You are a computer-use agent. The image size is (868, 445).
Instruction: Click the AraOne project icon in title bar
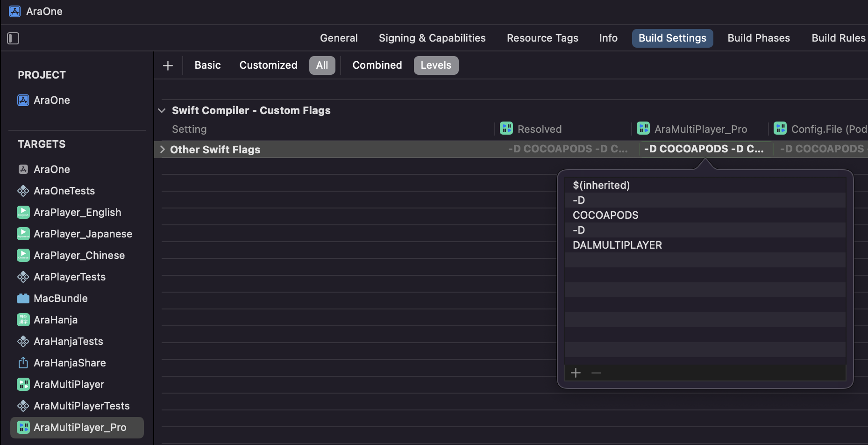tap(15, 11)
